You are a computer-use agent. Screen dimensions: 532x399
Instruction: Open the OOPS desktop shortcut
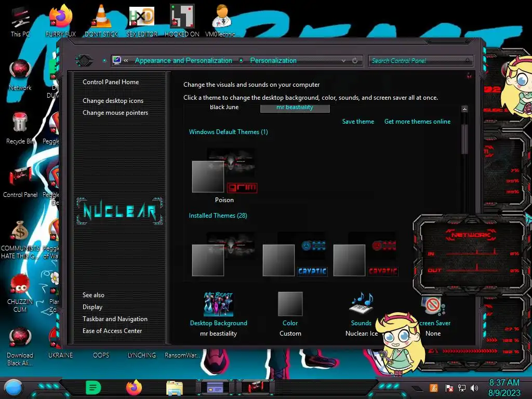[101, 355]
